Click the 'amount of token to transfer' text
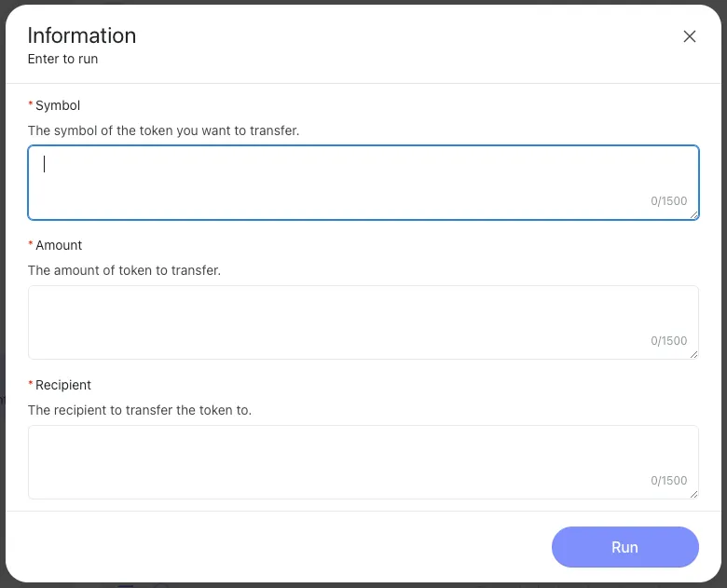The image size is (727, 588). (x=124, y=270)
